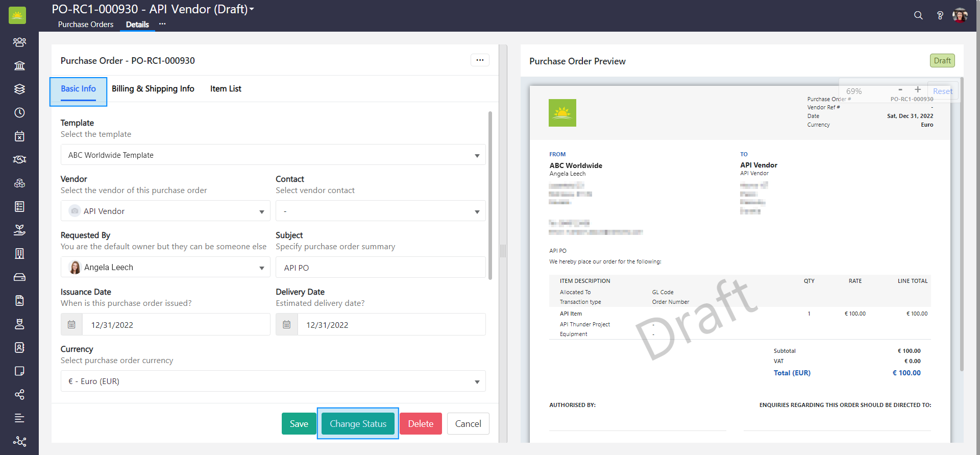Select the clock icon in sidebar
The height and width of the screenshot is (455, 980).
(19, 112)
